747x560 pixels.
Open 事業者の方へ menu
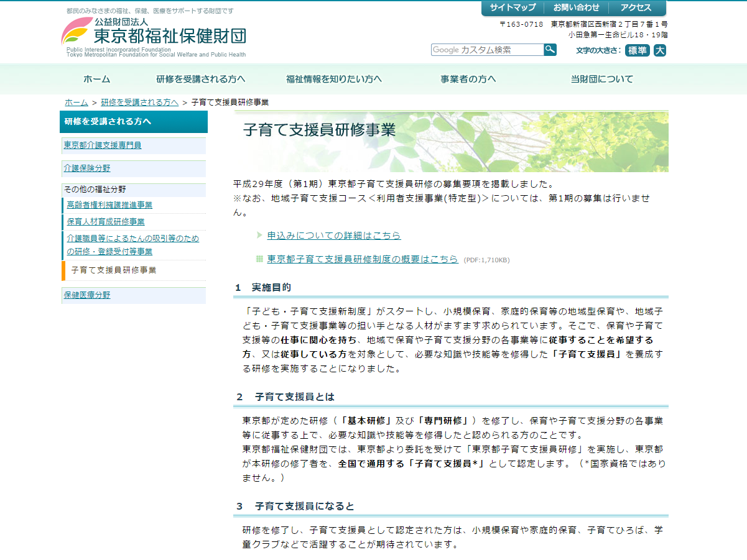point(468,79)
